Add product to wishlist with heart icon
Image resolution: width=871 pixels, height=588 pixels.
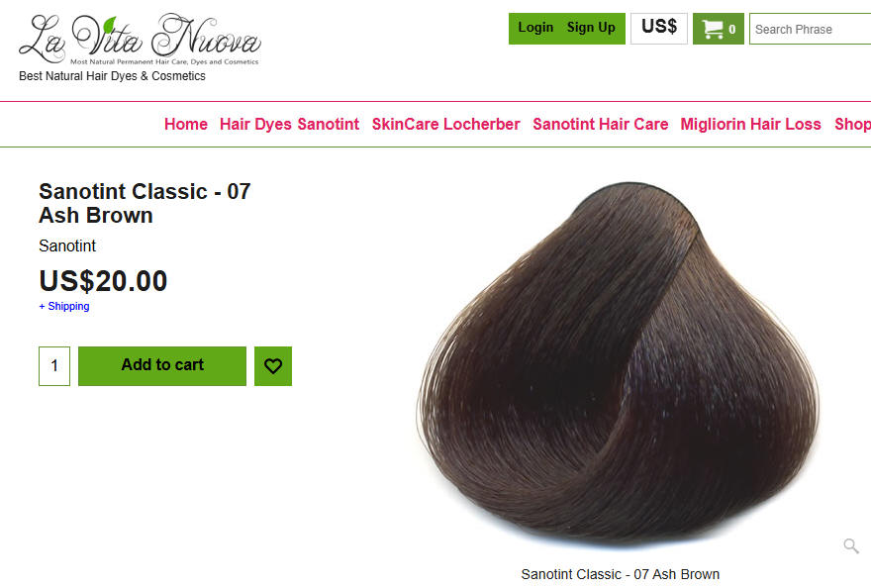(273, 366)
